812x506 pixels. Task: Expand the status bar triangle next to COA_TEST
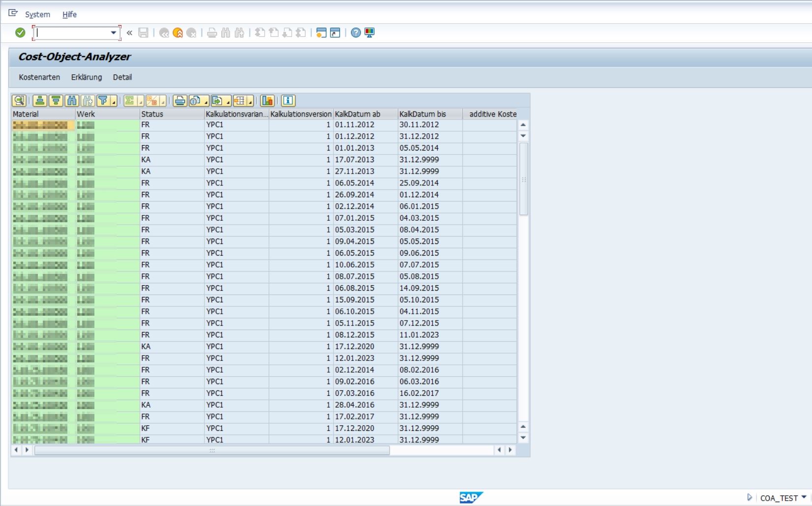[x=749, y=497]
